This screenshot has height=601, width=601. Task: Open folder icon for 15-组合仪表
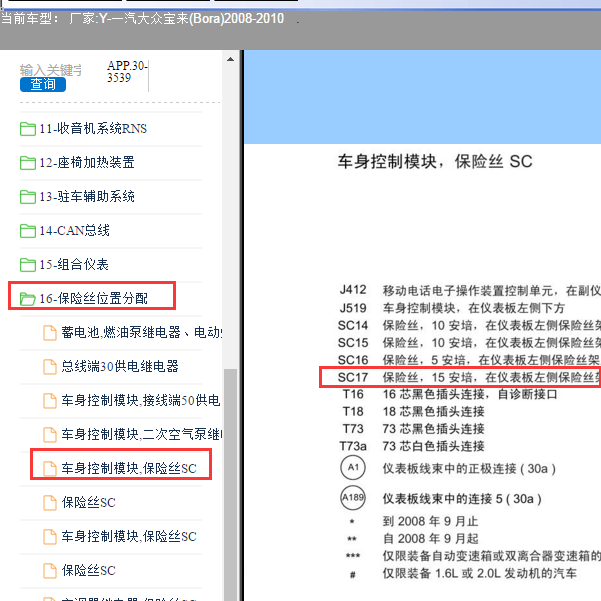coord(28,264)
